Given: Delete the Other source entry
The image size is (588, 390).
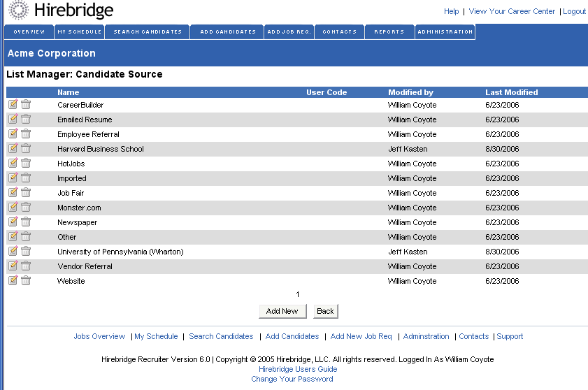Looking at the screenshot, I should pos(26,236).
